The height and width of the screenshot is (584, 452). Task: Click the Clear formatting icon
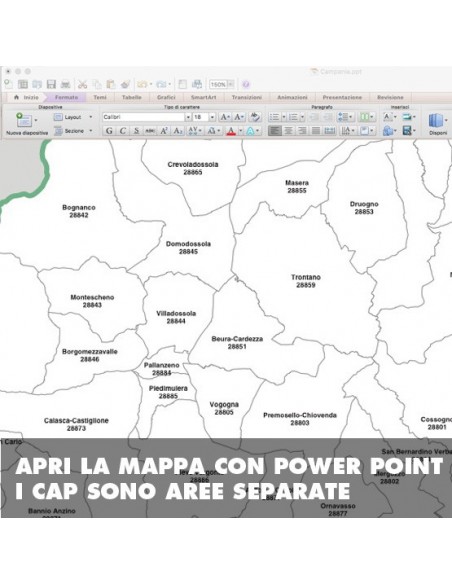pos(255,117)
